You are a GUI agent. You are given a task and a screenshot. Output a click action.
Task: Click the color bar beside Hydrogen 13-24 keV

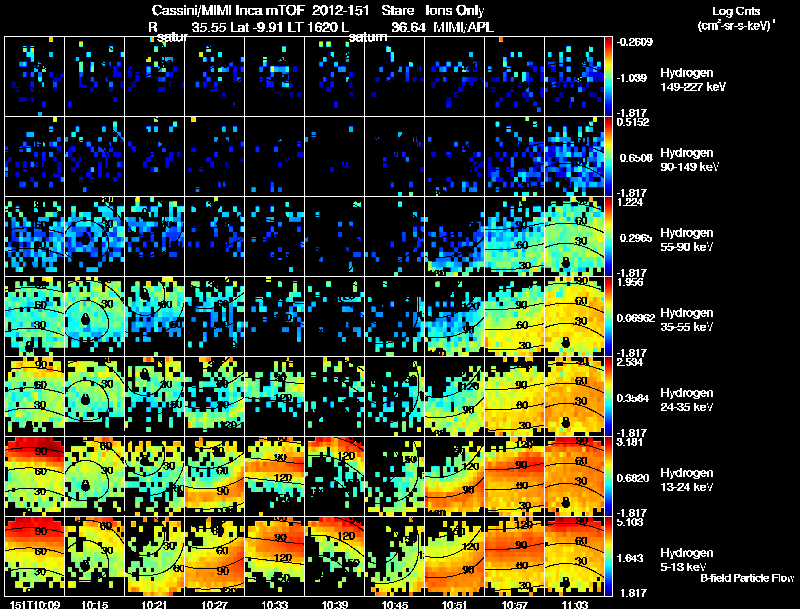tap(608, 477)
